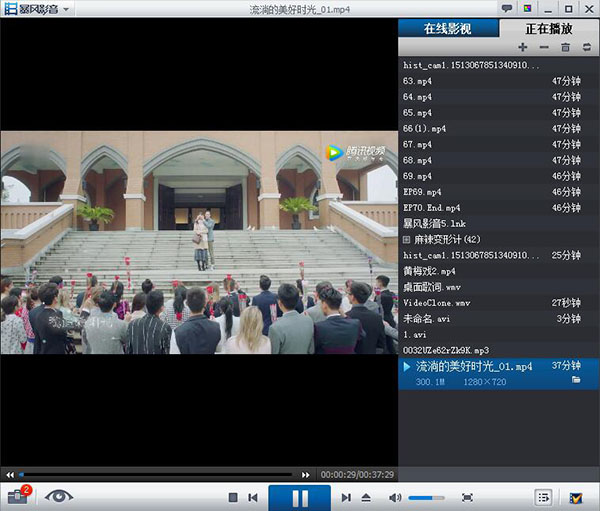600x511 pixels.
Task: Select 69.mp4 in the playlist
Action: (497, 176)
